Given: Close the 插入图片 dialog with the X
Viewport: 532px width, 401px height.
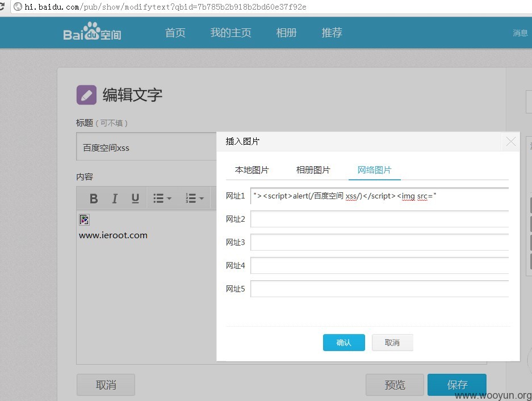Looking at the screenshot, I should (x=510, y=142).
